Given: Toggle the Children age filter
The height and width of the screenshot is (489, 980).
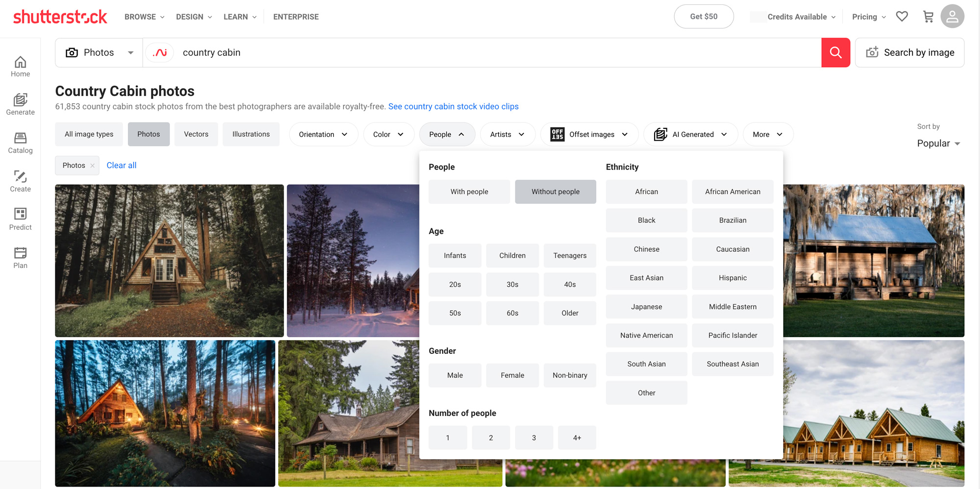Looking at the screenshot, I should pos(512,255).
